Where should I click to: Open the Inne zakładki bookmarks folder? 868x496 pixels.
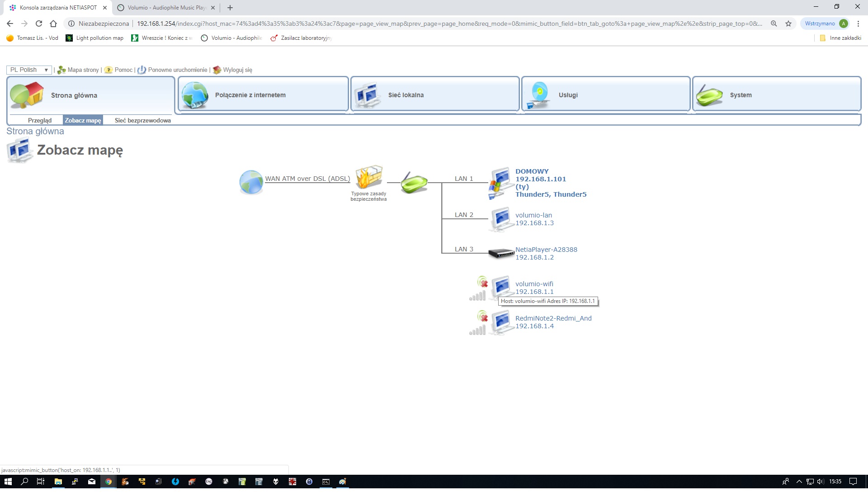coord(840,38)
